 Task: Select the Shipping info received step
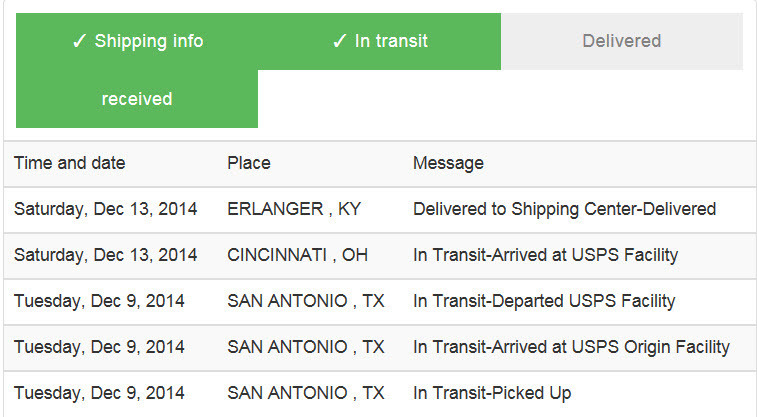coord(137,70)
